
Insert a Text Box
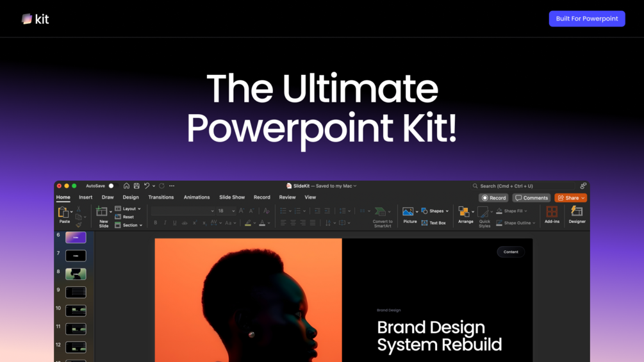click(x=434, y=223)
